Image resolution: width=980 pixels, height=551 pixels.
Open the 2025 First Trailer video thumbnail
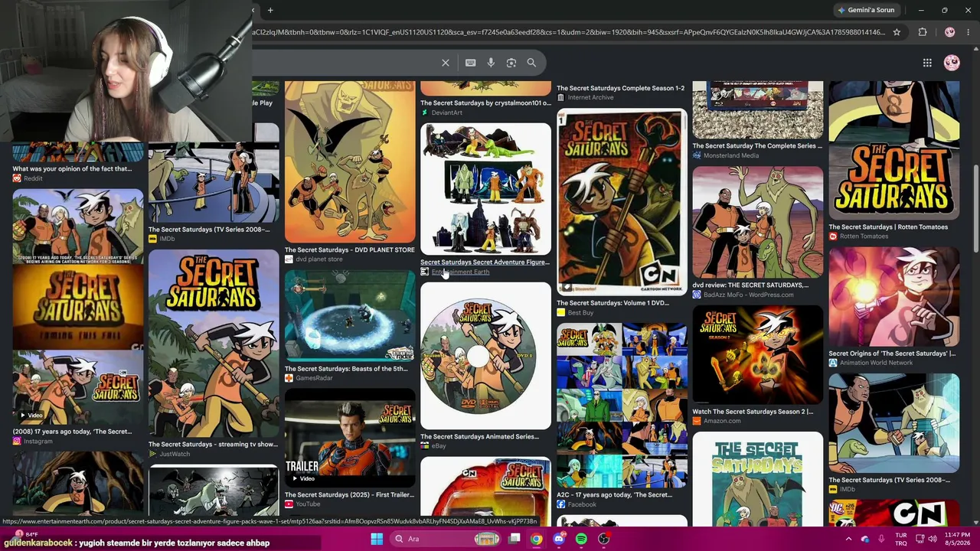click(350, 438)
